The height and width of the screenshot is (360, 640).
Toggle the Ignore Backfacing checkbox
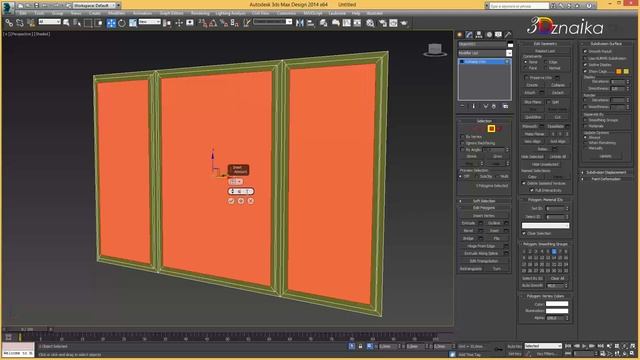pos(462,143)
